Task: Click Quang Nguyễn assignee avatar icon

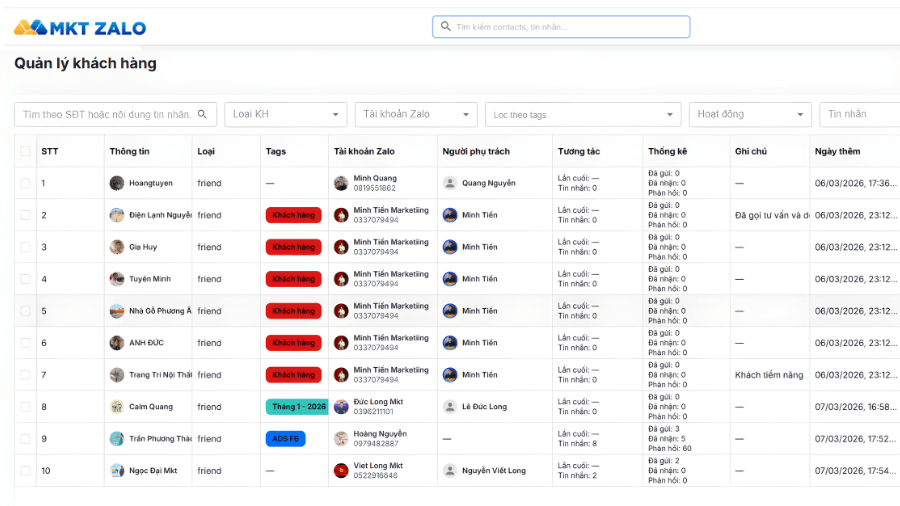Action: click(x=450, y=183)
